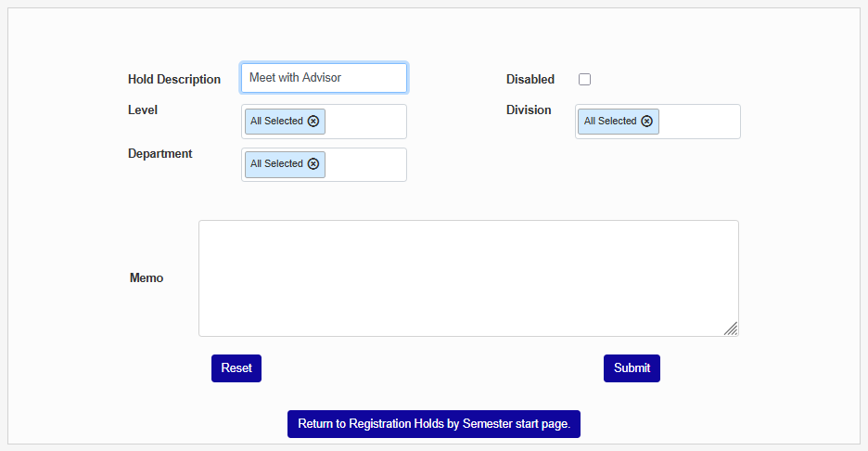
Task: Tick the Disabled checkbox
Action: 585,80
